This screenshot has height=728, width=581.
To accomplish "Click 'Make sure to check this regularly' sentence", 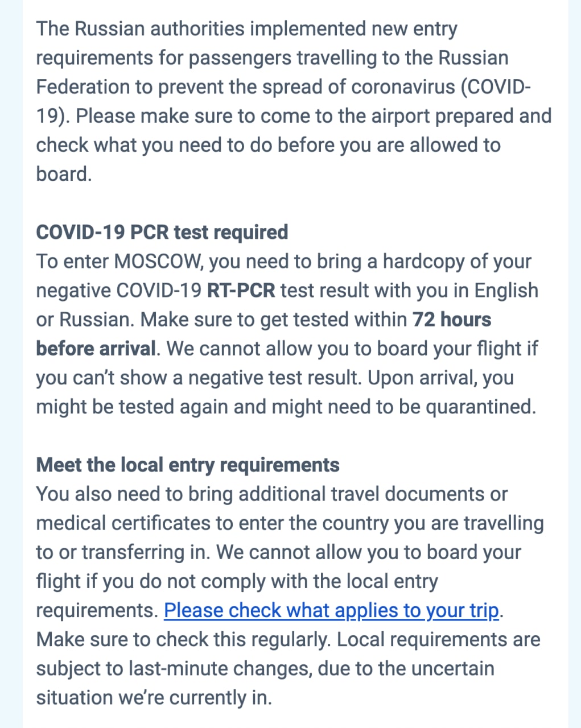I will 183,639.
